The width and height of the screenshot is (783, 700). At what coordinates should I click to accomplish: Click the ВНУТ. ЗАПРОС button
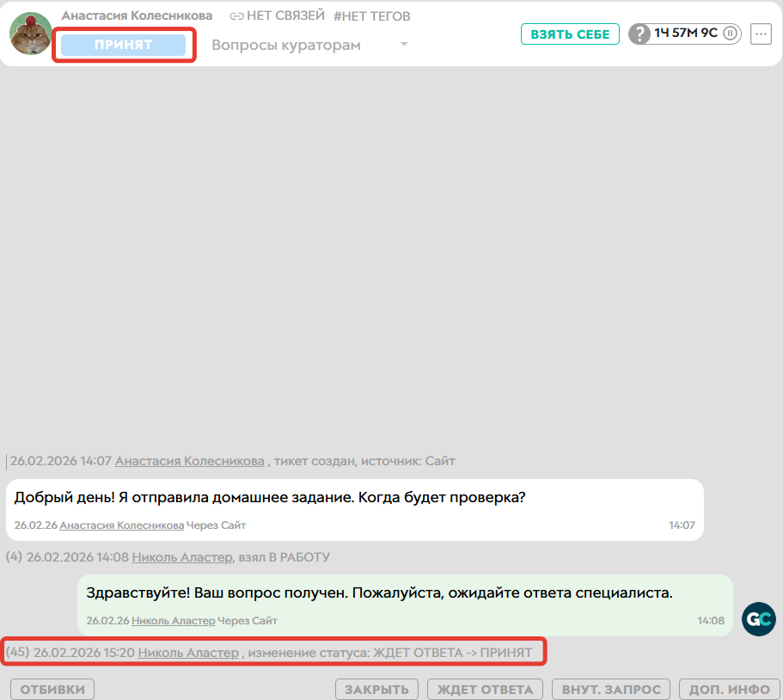click(611, 690)
